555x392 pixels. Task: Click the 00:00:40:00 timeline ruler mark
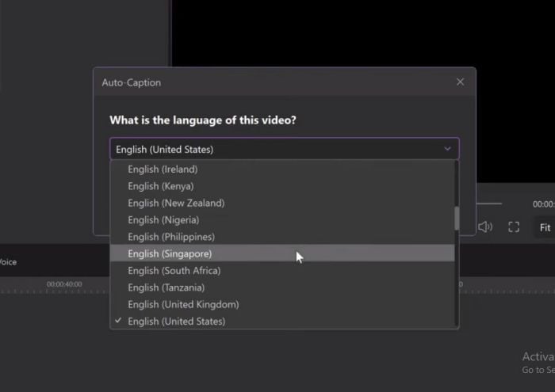pos(64,284)
